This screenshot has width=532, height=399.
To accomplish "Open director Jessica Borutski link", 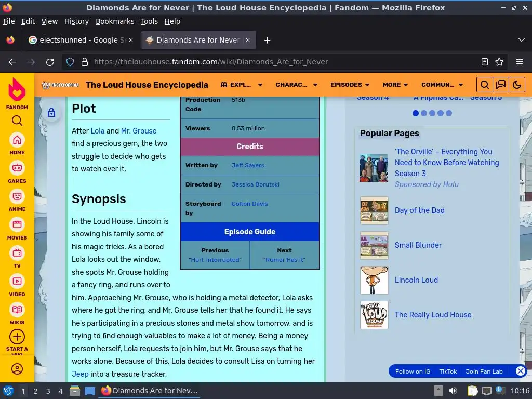I will point(255,184).
